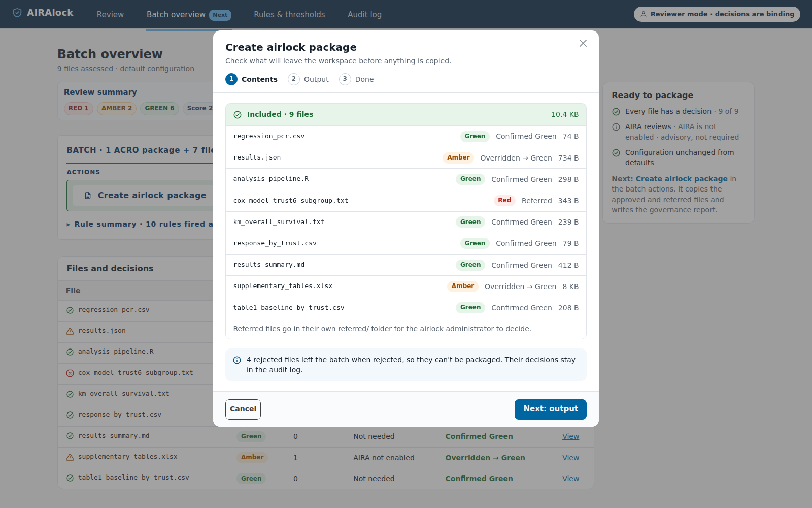Click the AIRAlock shield logo icon
This screenshot has height=508, width=812.
pyautogui.click(x=17, y=13)
